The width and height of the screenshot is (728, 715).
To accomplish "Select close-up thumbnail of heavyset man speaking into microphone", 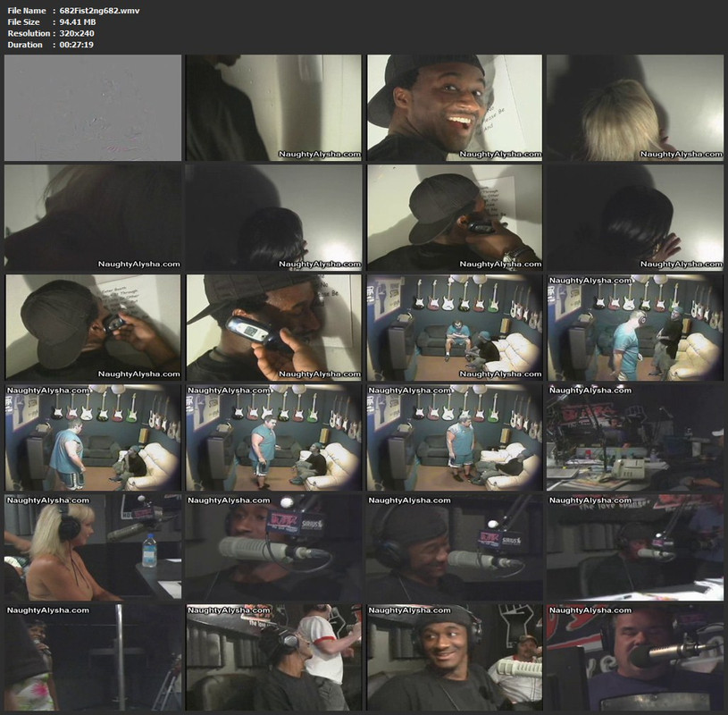I will click(635, 658).
